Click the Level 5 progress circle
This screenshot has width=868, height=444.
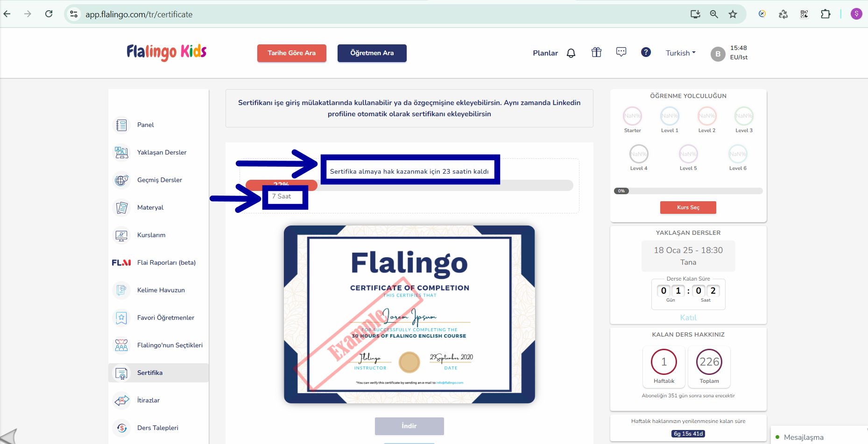(x=688, y=154)
